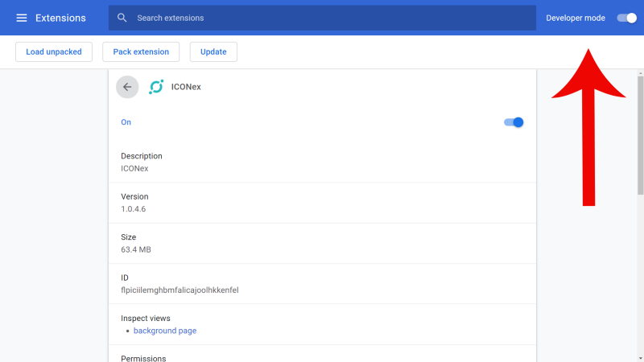Viewport: 644px width, 362px height.
Task: Open the background page link
Action: point(165,331)
